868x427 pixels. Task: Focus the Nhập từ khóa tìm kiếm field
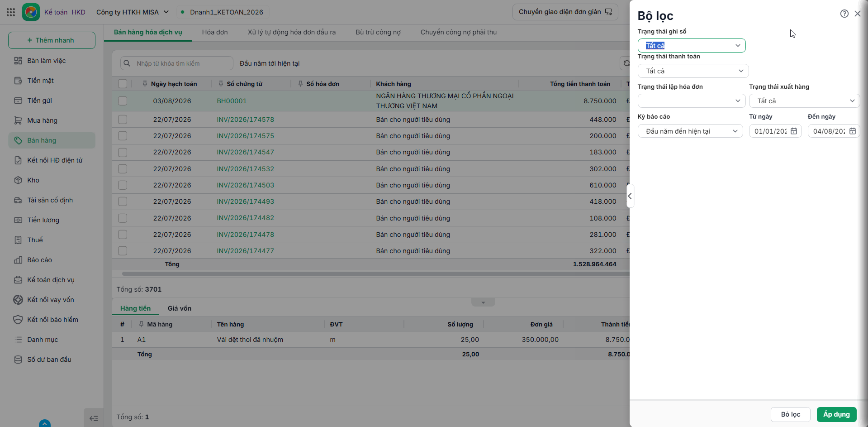[x=177, y=63]
